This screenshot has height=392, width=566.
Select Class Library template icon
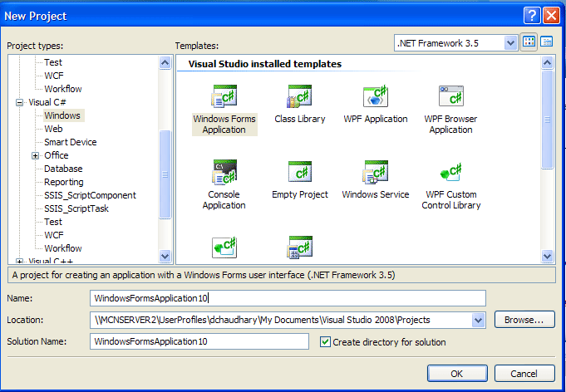299,96
